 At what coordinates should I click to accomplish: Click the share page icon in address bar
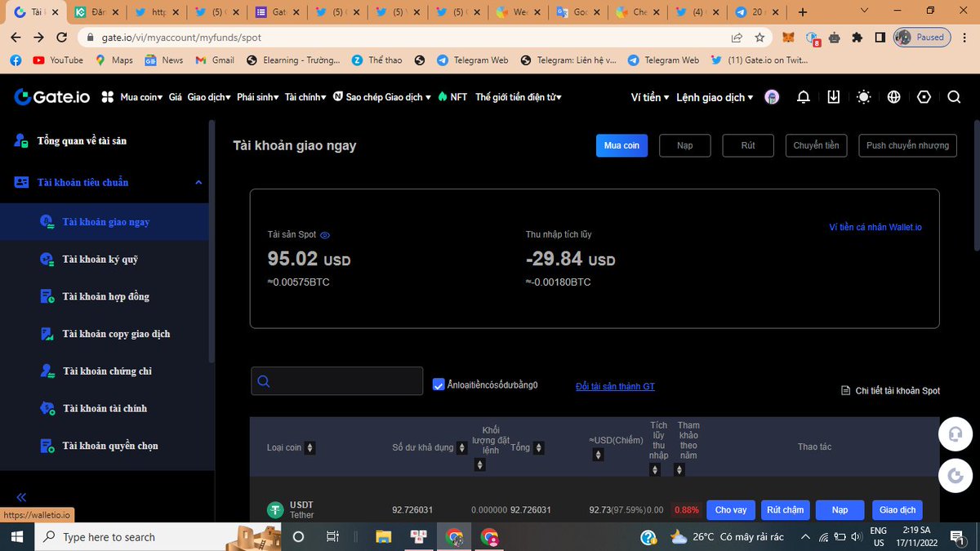(737, 38)
